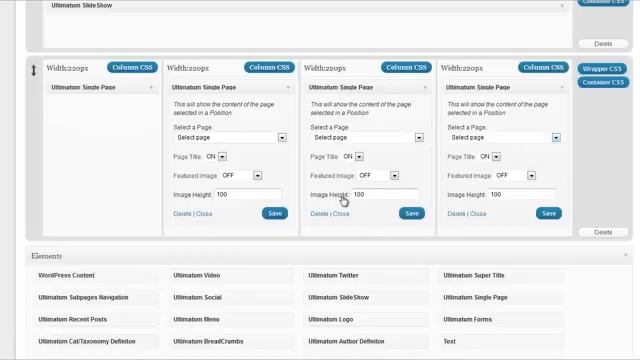Viewport: 640px width, 360px height.
Task: Open Column CSS for the third column
Action: coord(406,67)
